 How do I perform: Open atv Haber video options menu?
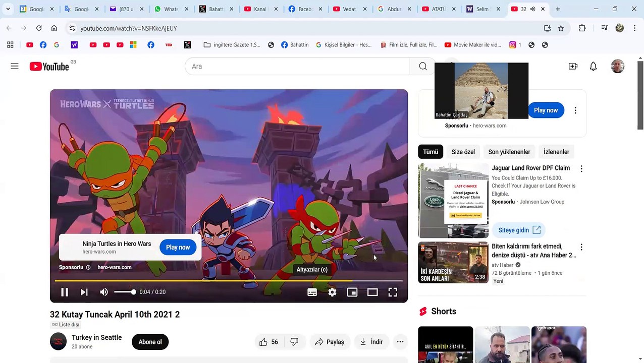click(x=581, y=247)
